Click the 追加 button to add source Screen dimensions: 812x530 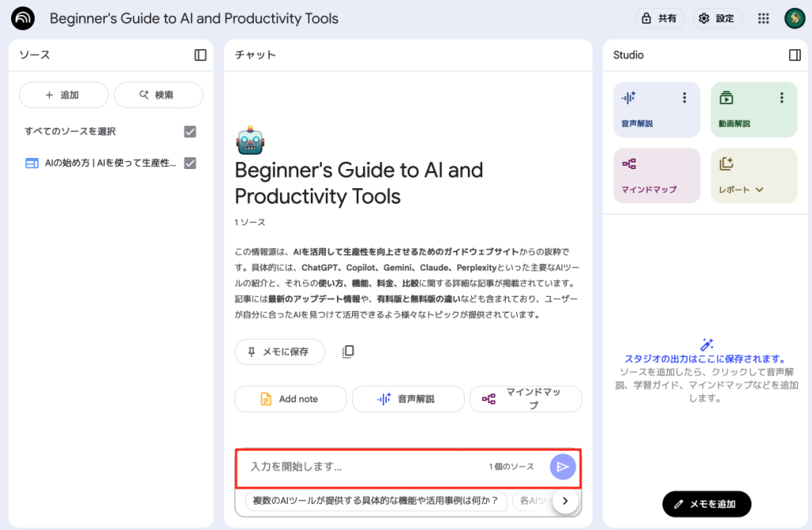coord(63,95)
